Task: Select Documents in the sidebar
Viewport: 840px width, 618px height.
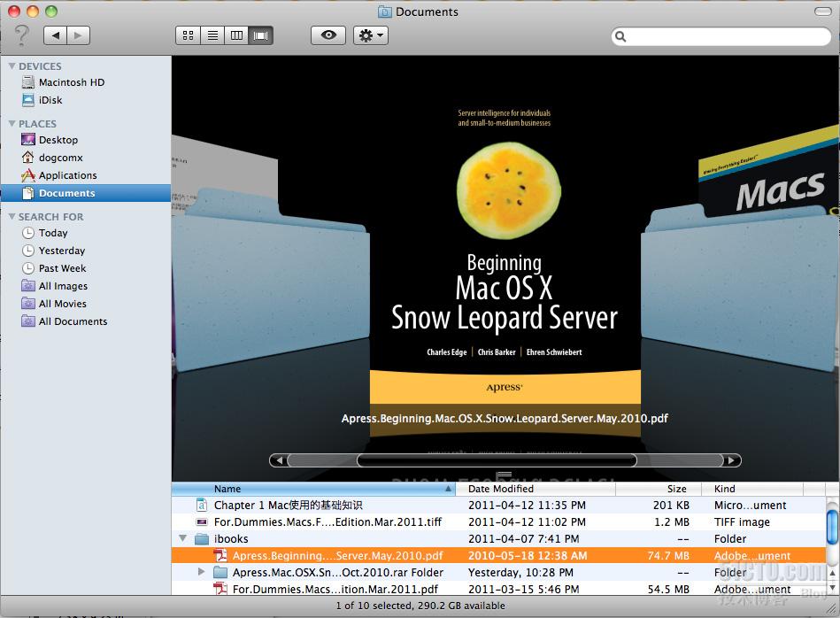Action: point(86,193)
